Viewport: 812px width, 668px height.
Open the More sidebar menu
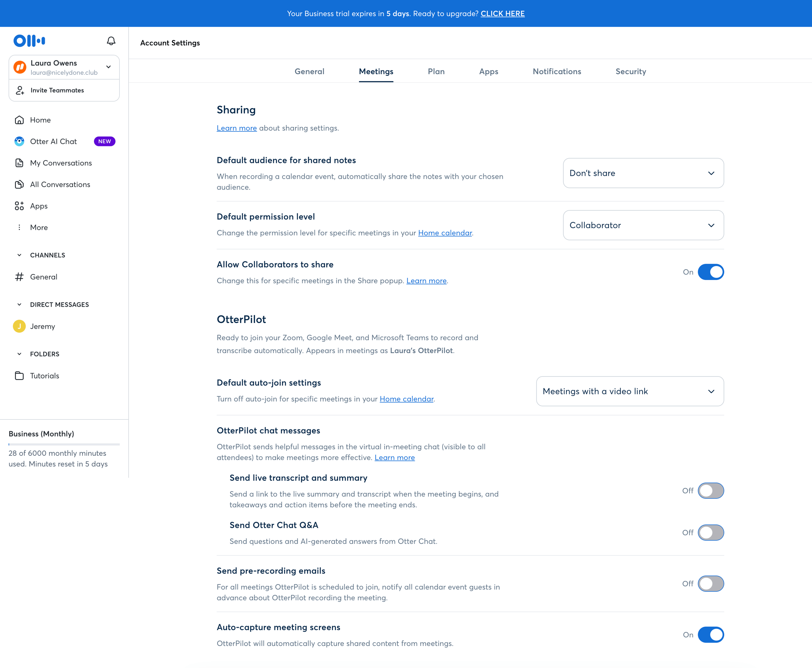point(64,228)
